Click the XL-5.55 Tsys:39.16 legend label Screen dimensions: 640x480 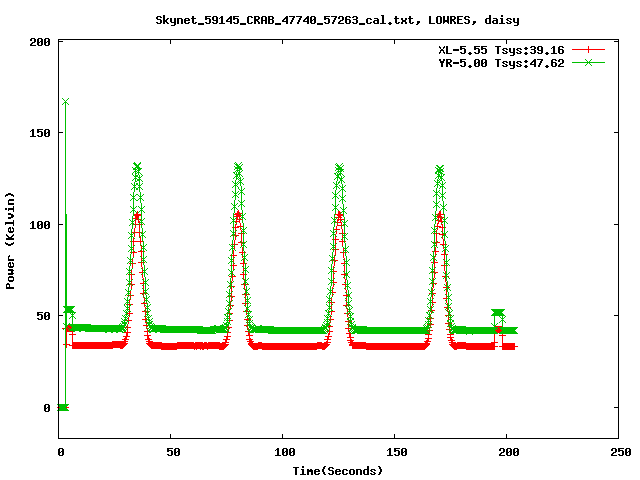pos(501,50)
